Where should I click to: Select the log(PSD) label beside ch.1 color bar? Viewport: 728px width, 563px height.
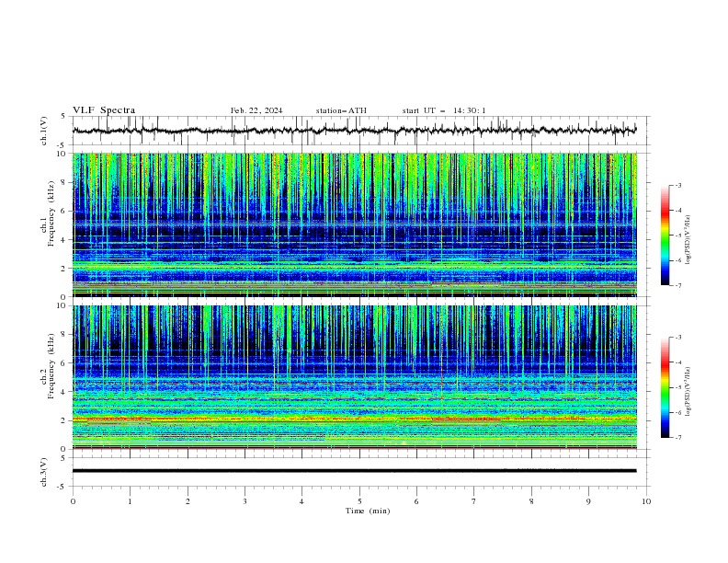pos(688,240)
